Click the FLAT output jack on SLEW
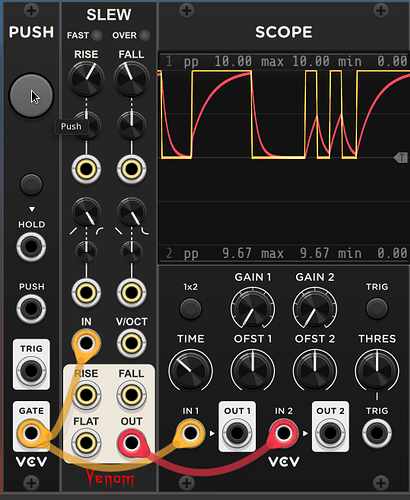This screenshot has width=410, height=500. [86, 443]
